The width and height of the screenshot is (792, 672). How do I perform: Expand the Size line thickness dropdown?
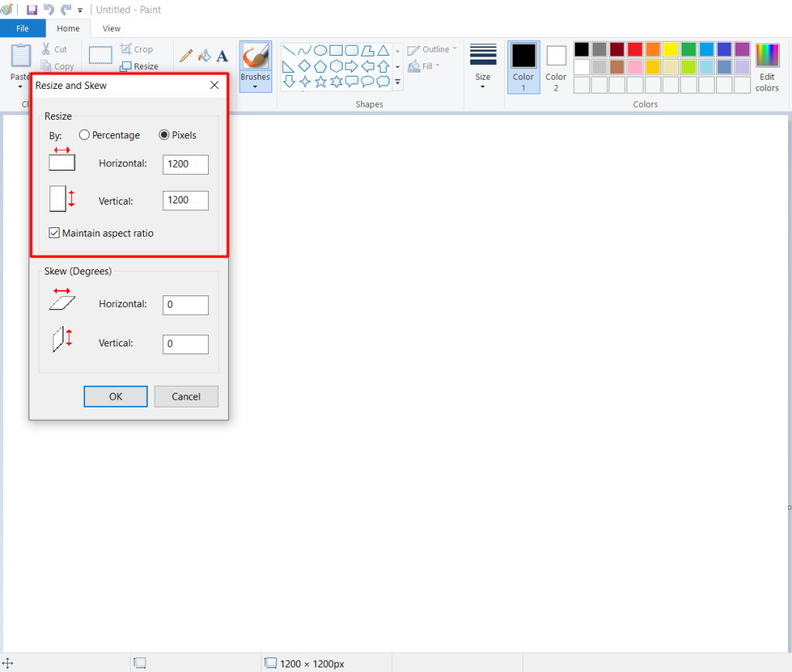(x=483, y=67)
